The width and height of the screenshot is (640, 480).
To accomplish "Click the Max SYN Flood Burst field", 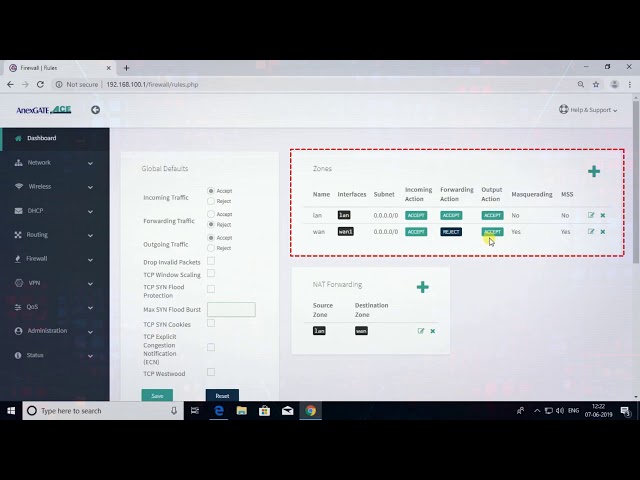I will (231, 309).
